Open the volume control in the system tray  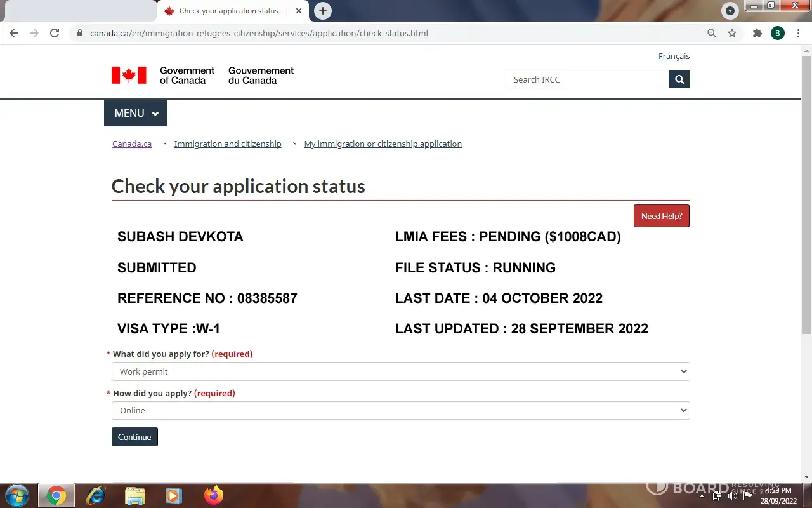(x=733, y=496)
